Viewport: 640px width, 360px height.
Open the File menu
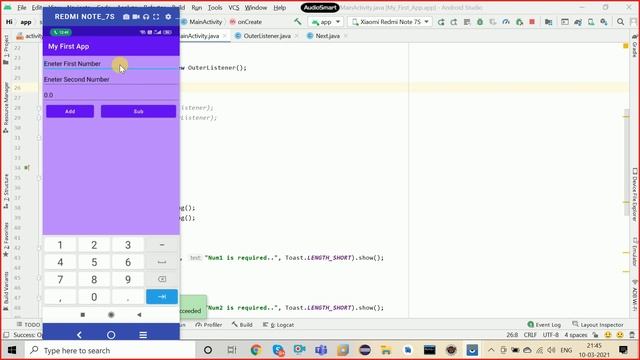(22, 7)
